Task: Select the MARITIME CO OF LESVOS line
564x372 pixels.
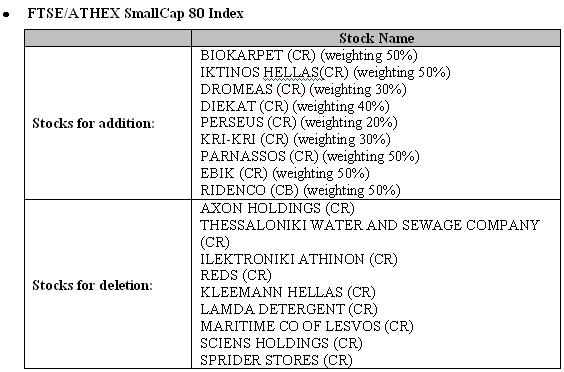Action: point(307,326)
